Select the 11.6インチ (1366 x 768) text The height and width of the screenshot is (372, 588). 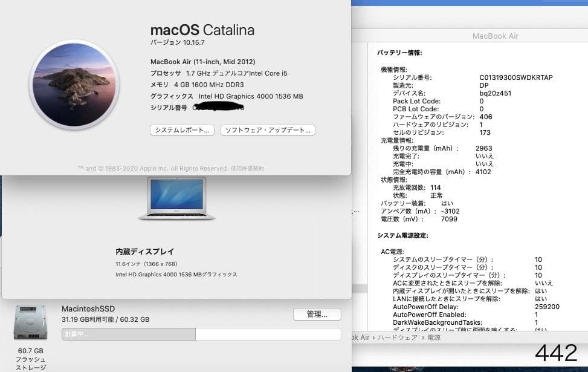coord(146,264)
